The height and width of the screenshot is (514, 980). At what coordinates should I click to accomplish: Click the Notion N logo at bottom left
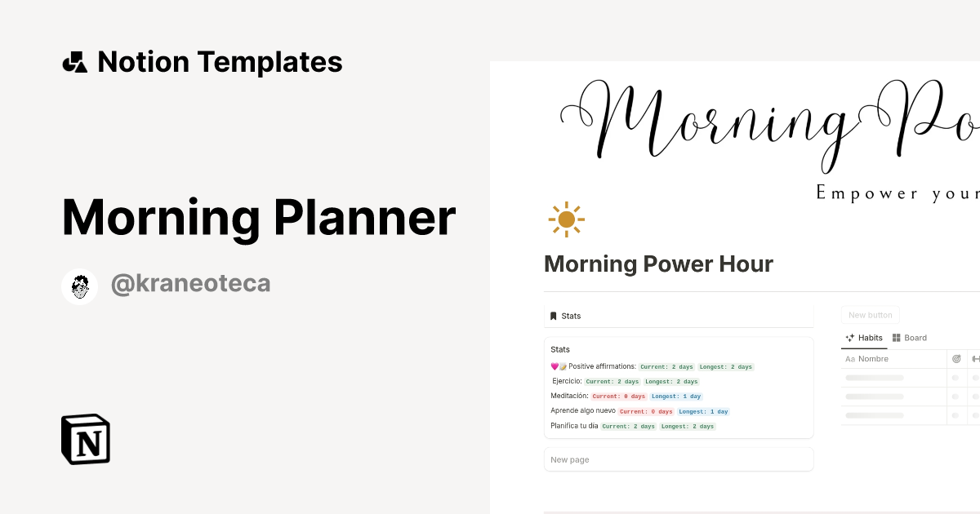click(85, 439)
